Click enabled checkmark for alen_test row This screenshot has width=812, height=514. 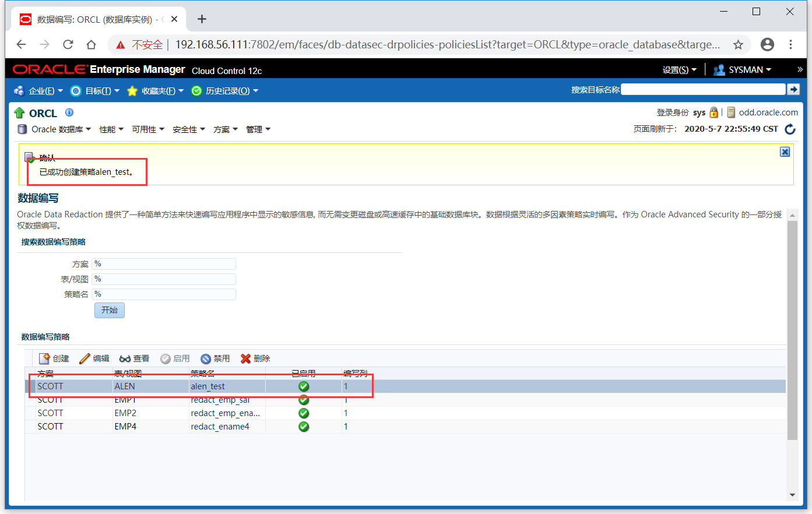click(304, 386)
